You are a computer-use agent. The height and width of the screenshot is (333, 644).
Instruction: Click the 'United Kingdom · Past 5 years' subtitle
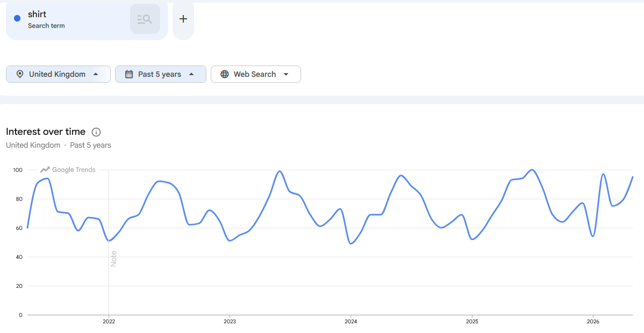[58, 146]
